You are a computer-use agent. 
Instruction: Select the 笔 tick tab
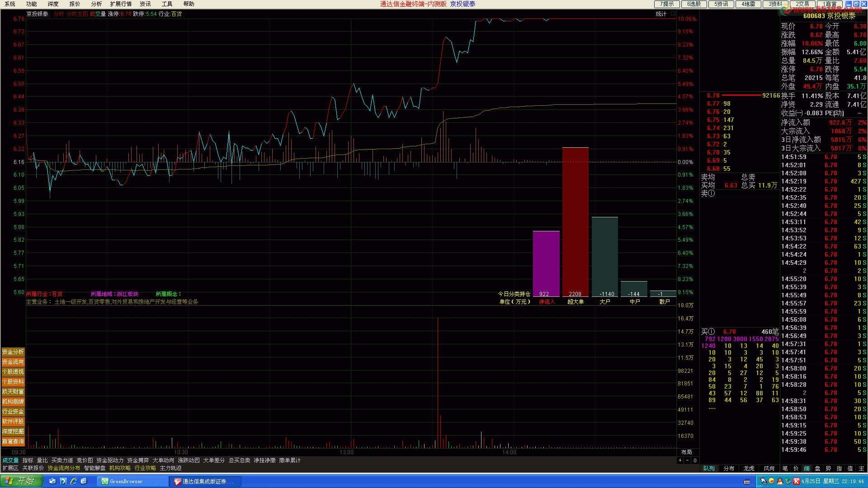[785, 469]
